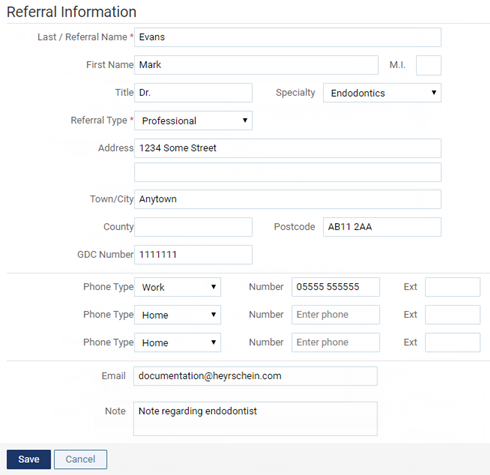Click the GDC Number field
Image resolution: width=490 pixels, height=475 pixels.
pos(193,255)
